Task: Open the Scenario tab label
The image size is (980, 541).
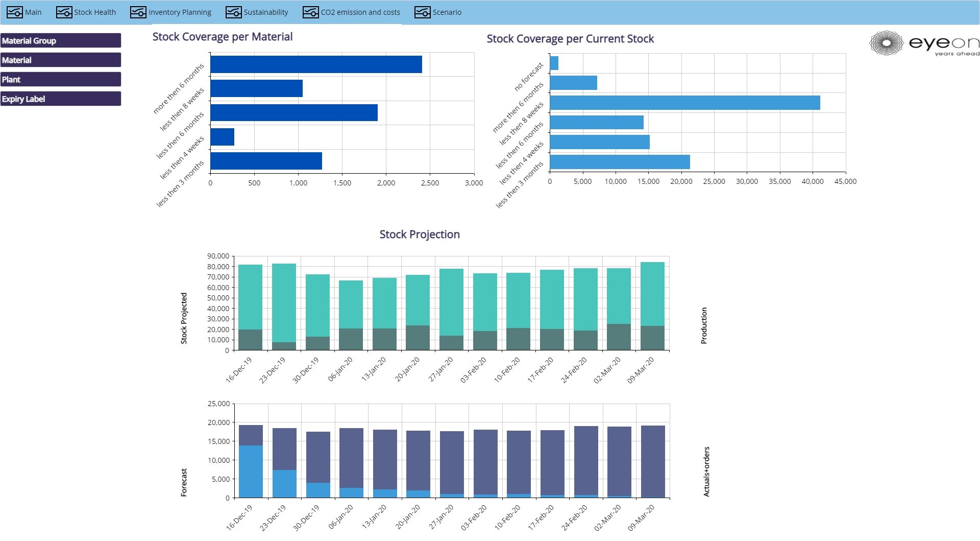Action: (x=447, y=12)
